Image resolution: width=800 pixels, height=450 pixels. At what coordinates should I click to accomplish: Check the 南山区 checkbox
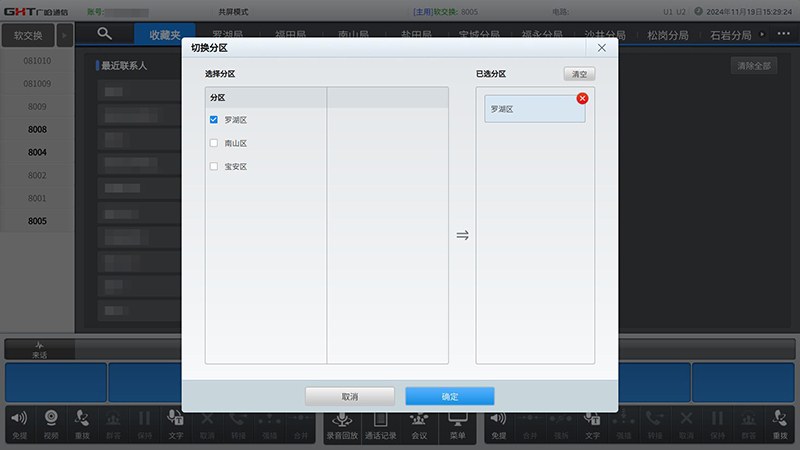(x=214, y=143)
